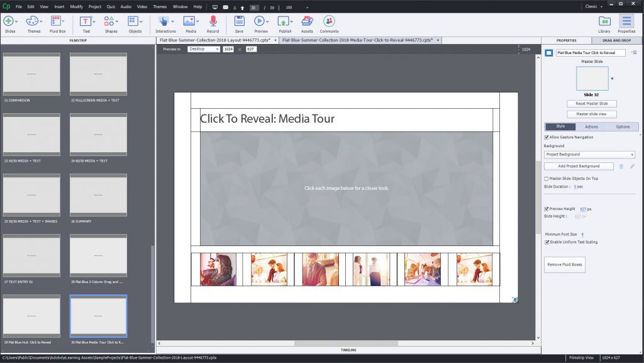This screenshot has height=363, width=644.
Task: Click the Master slide view button
Action: point(591,113)
